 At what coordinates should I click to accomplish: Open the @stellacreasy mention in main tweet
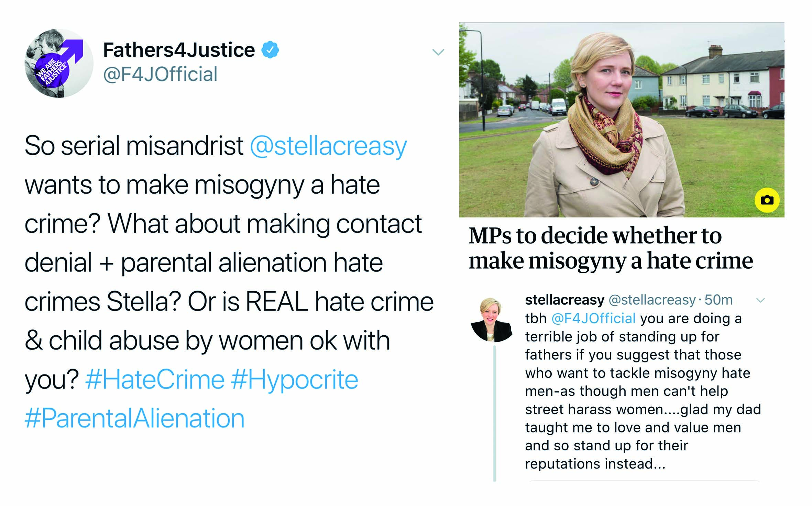pyautogui.click(x=328, y=146)
